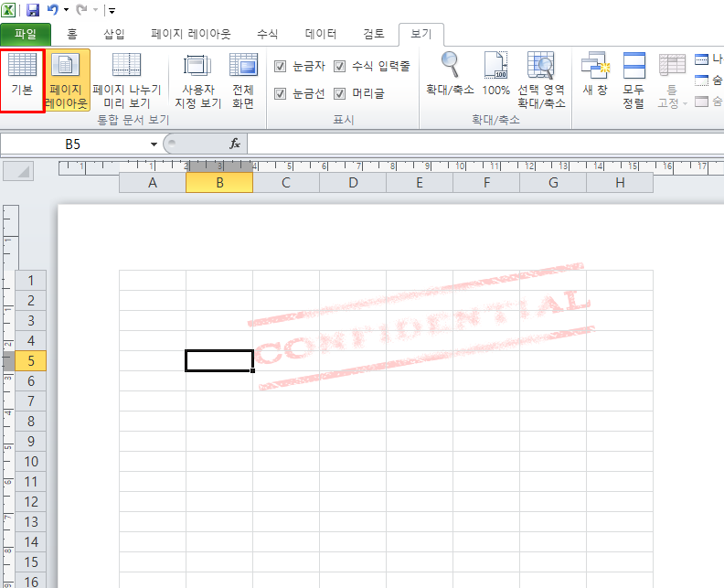Select row 12 header

click(x=30, y=502)
